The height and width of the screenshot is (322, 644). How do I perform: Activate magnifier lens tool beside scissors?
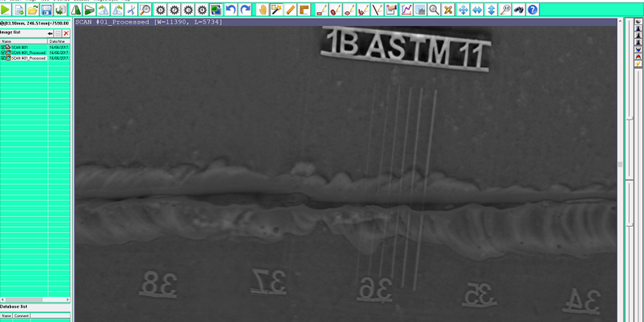tap(145, 9)
